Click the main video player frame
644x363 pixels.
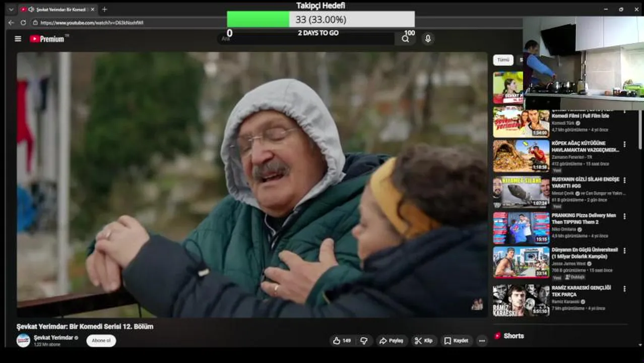(252, 185)
